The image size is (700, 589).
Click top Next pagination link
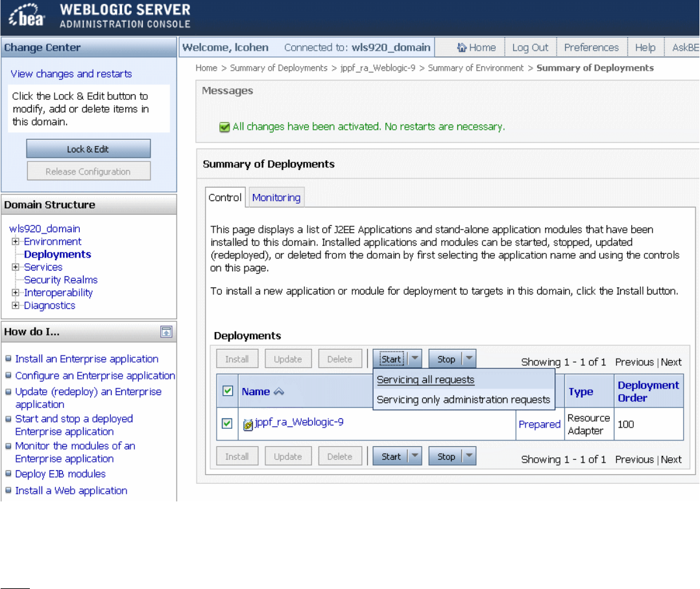pos(671,362)
